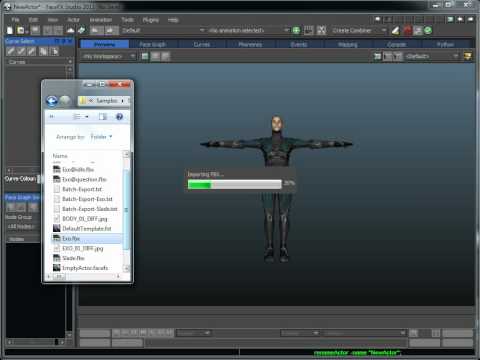The width and height of the screenshot is (480, 360).
Task: Click the green circular icon beside the red one
Action: point(428,30)
